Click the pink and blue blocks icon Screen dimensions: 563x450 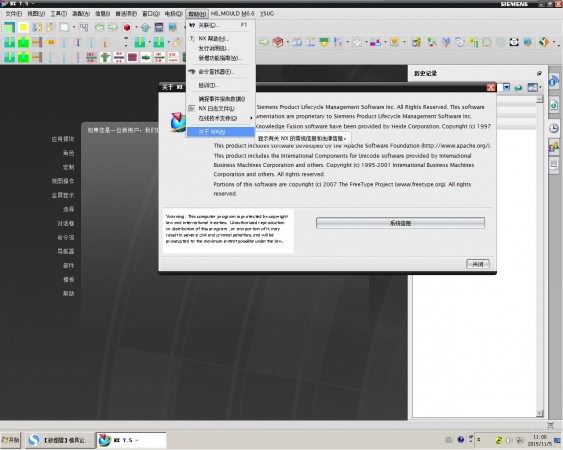click(375, 42)
